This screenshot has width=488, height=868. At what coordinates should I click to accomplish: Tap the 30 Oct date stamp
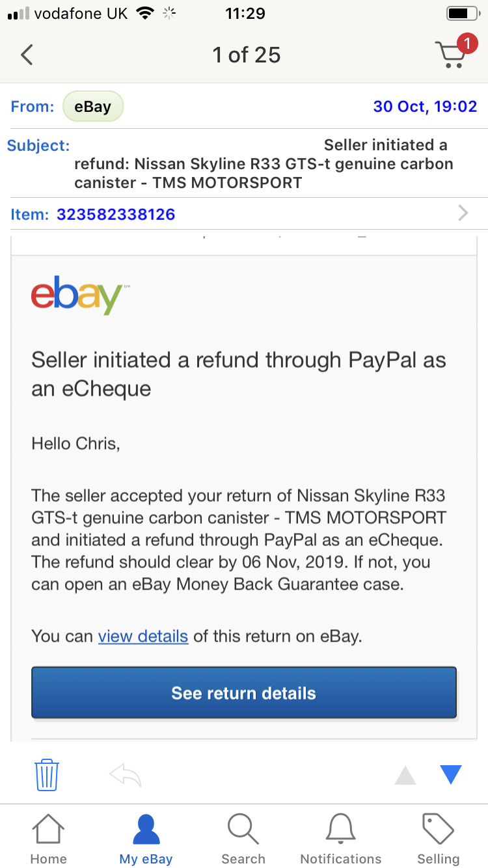[425, 107]
